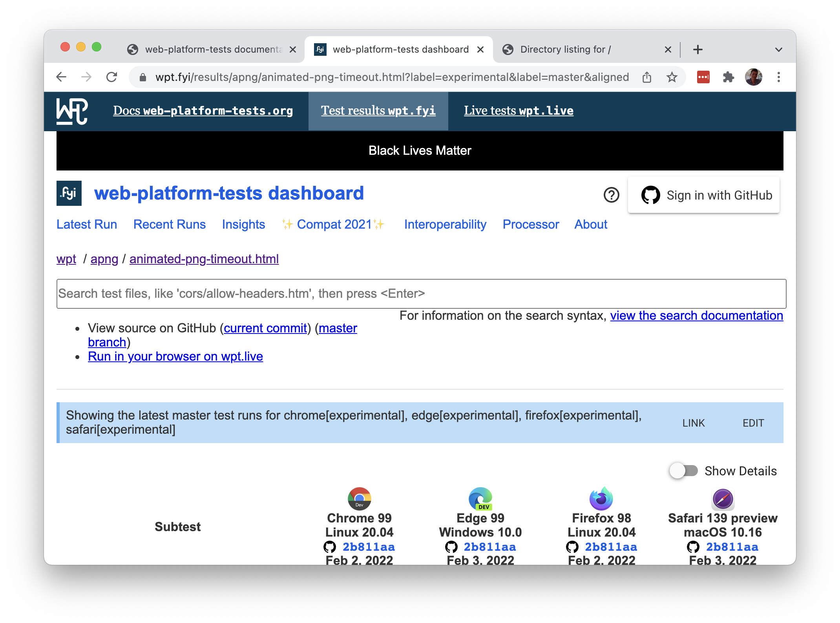Open 2b811aa commit under Chrome 99
Image resolution: width=840 pixels, height=623 pixels.
coord(369,547)
